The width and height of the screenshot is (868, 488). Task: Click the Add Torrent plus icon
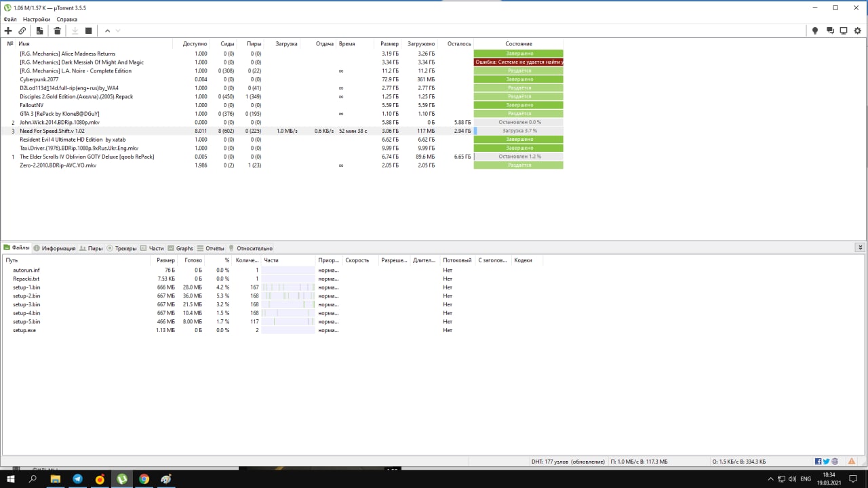(x=8, y=30)
